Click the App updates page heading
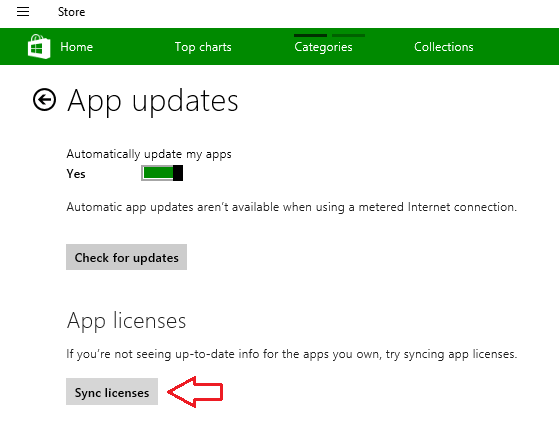559x426 pixels. pos(153,101)
